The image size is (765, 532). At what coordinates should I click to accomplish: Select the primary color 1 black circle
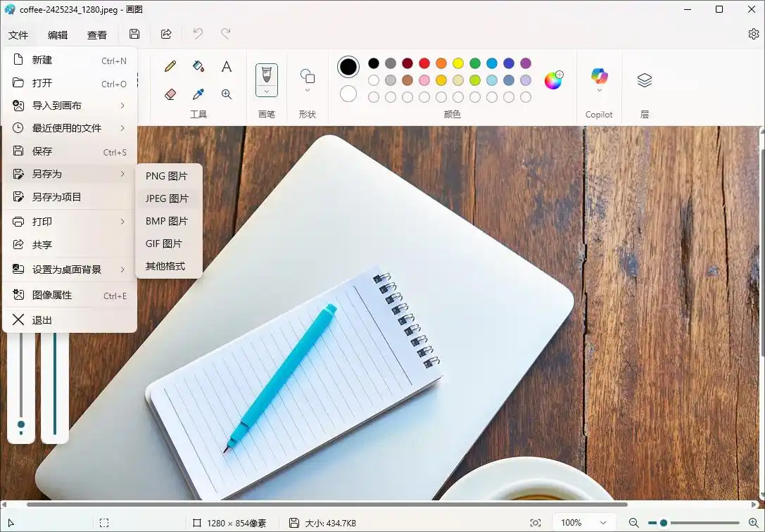348,67
